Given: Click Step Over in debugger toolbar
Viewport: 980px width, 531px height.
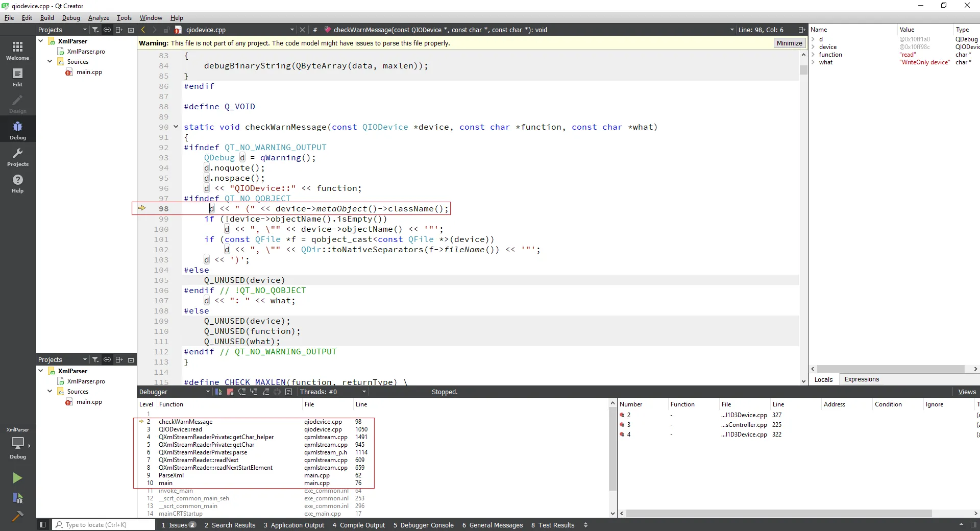Looking at the screenshot, I should [x=242, y=392].
